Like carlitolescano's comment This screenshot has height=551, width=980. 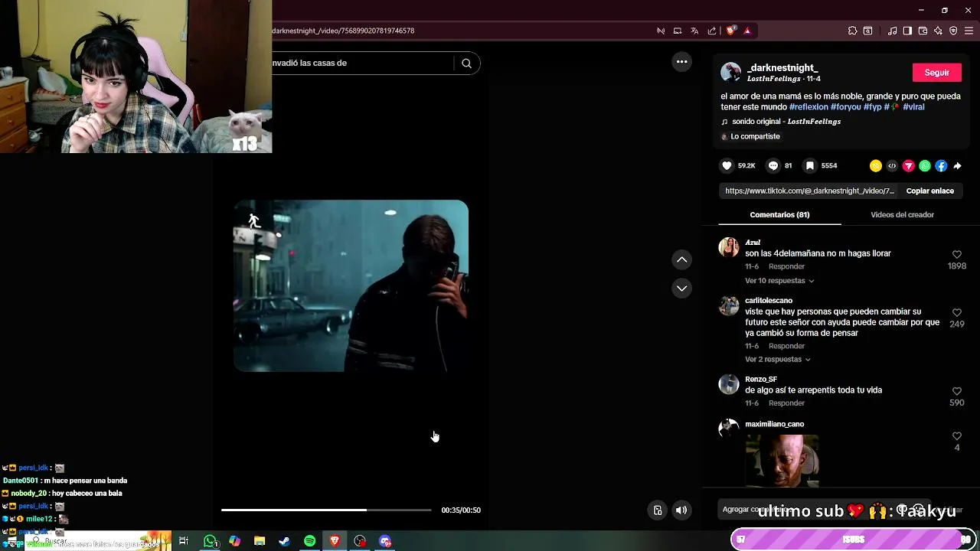[x=956, y=312]
